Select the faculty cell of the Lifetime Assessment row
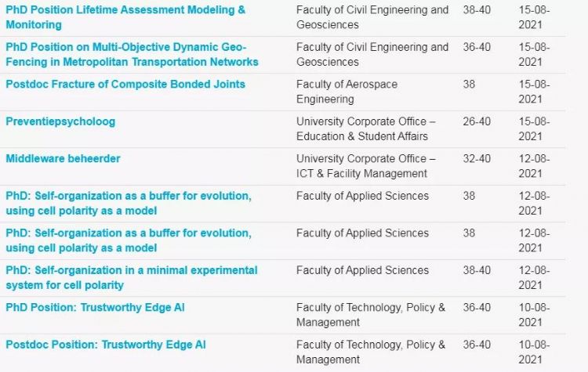 372,17
